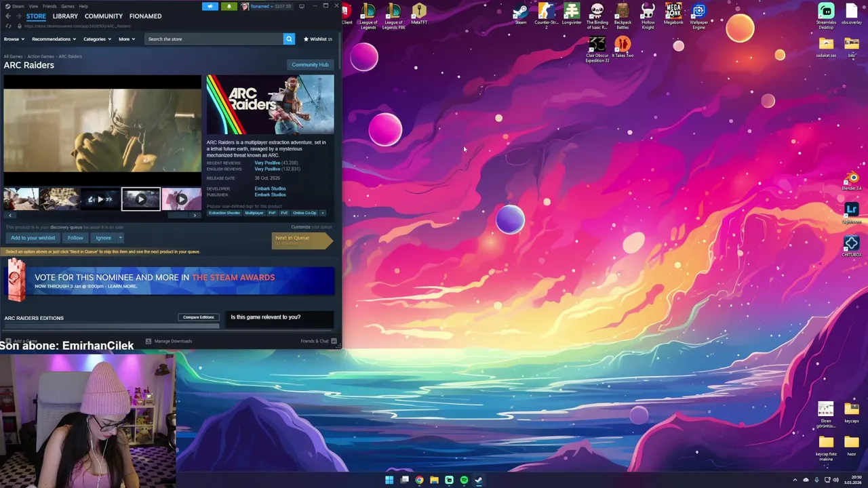Open the MetaTFT desktop icon
Screen dimensions: 868x488
[419, 14]
